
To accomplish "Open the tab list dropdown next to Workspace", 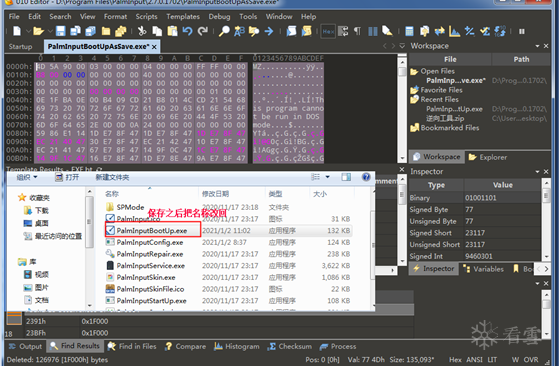I will [402, 46].
